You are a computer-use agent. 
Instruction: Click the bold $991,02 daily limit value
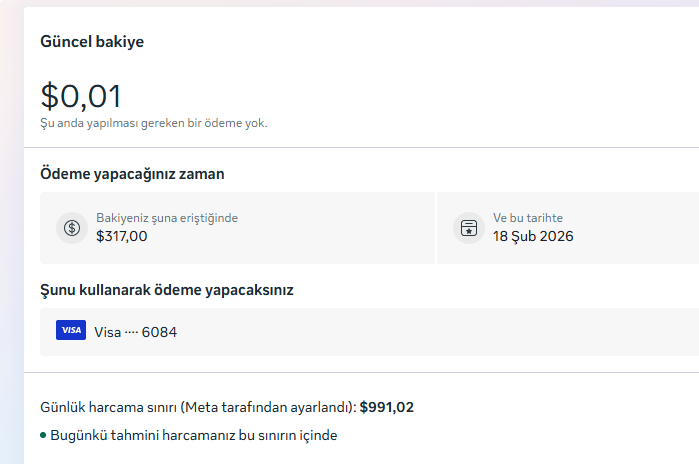(x=387, y=407)
